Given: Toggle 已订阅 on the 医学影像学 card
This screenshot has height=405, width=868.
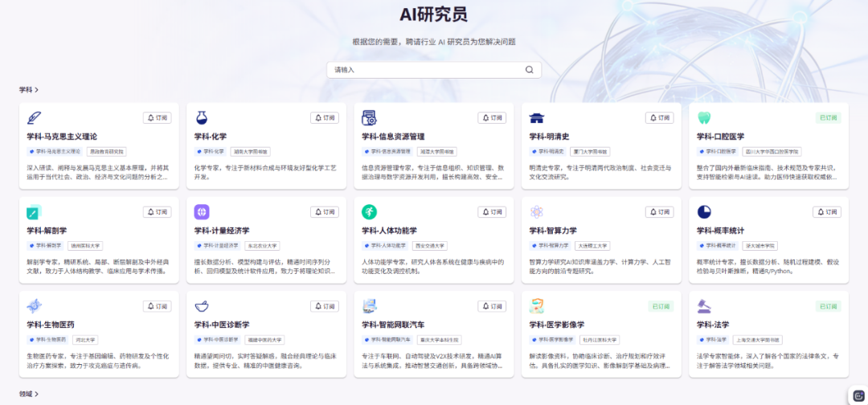Looking at the screenshot, I should coord(661,306).
